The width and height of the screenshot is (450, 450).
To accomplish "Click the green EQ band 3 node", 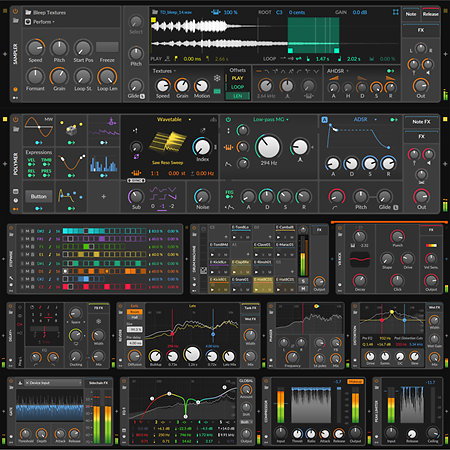I will [x=185, y=417].
